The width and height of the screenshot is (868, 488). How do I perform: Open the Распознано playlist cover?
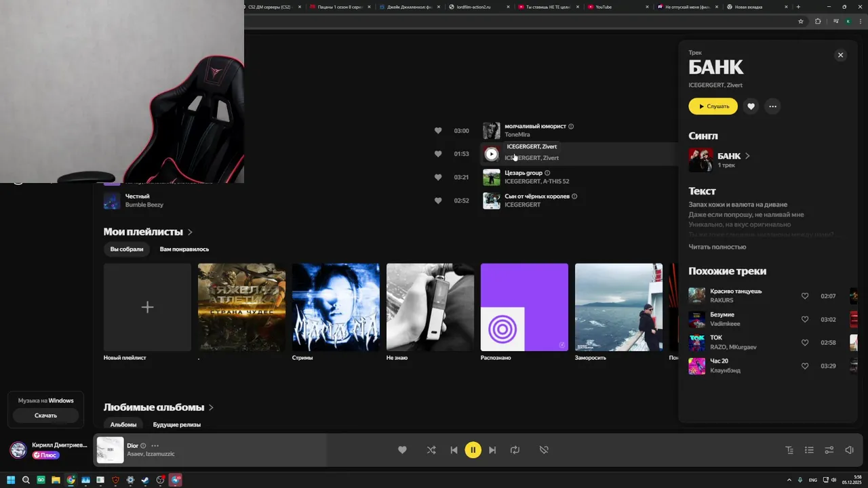(524, 307)
